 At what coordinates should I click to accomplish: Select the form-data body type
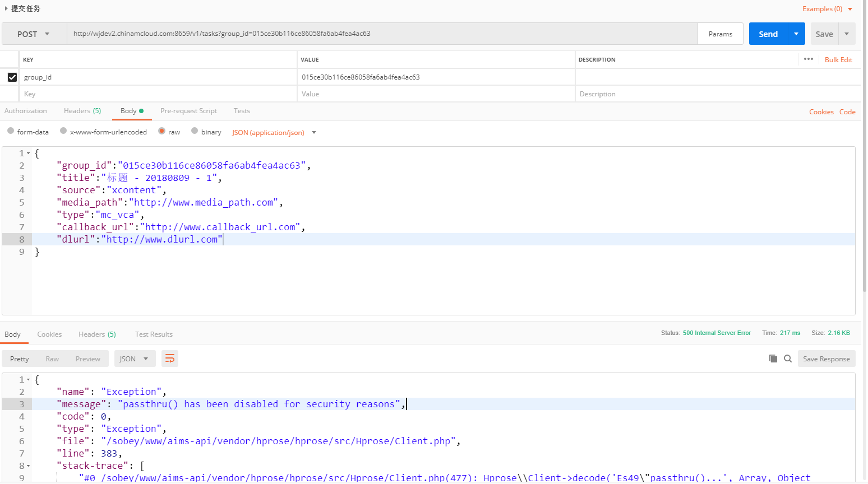pyautogui.click(x=11, y=131)
